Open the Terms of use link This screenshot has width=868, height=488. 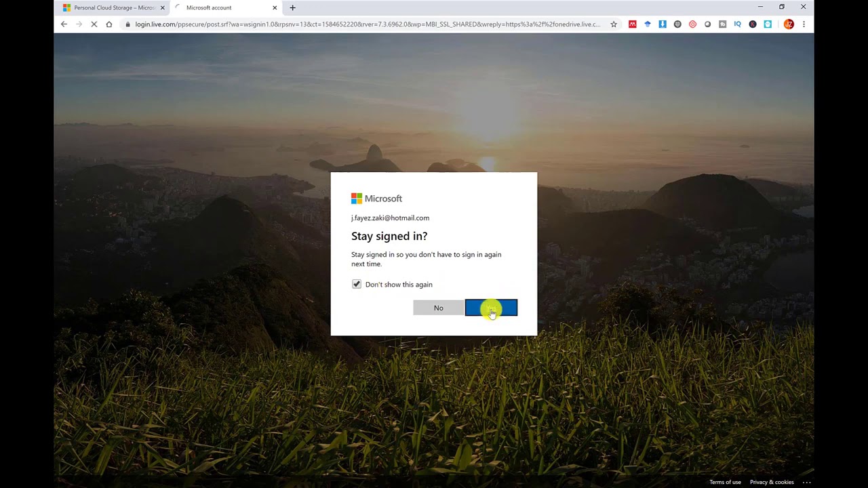click(725, 482)
